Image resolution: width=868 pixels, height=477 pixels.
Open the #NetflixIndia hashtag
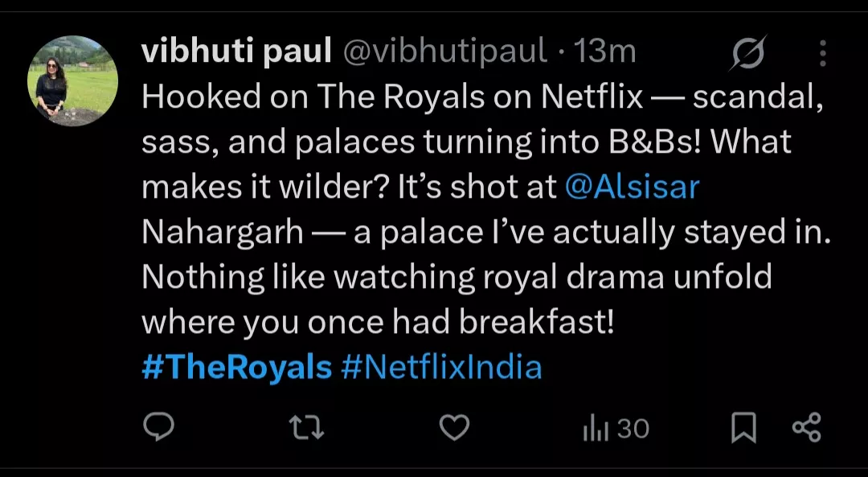click(x=441, y=368)
